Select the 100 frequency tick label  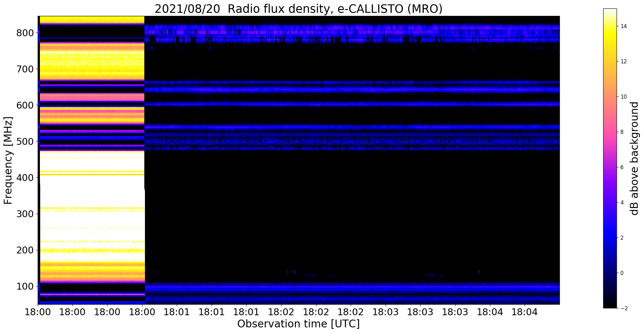tap(25, 286)
